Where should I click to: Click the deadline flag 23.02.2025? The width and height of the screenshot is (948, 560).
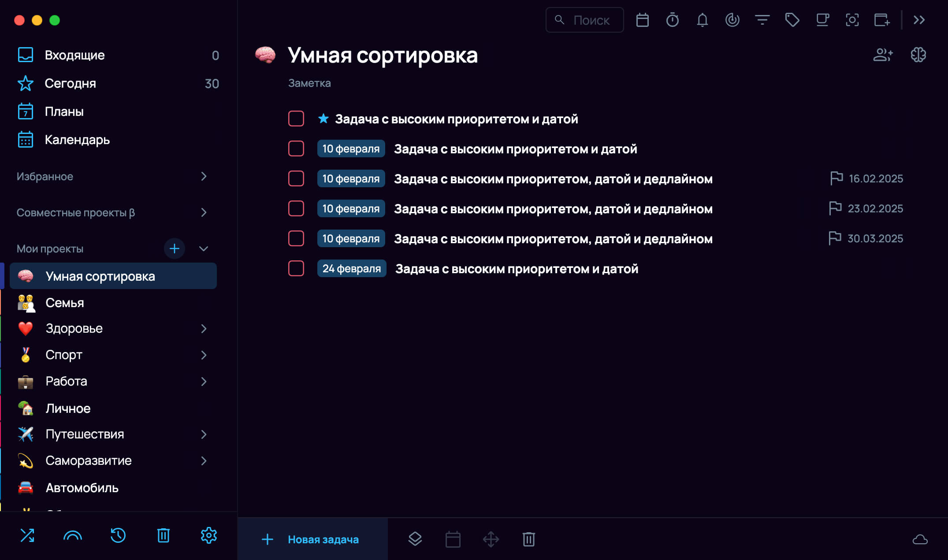click(866, 208)
